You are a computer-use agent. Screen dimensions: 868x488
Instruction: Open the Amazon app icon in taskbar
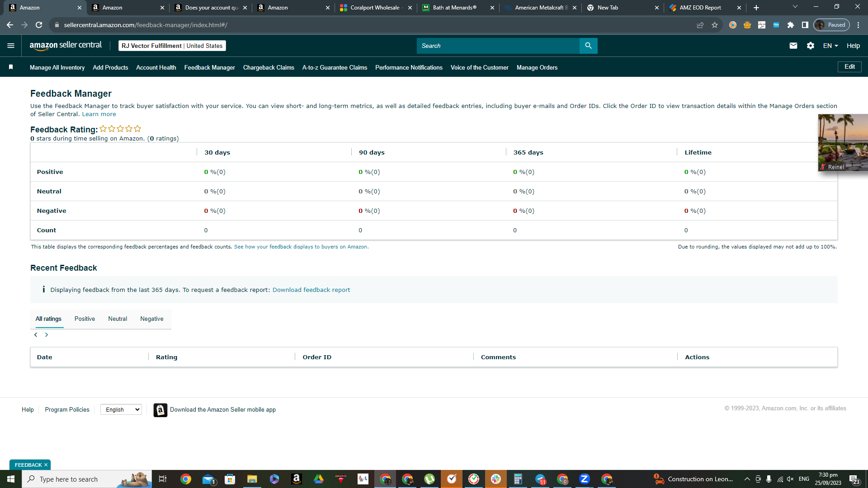pos(297,479)
